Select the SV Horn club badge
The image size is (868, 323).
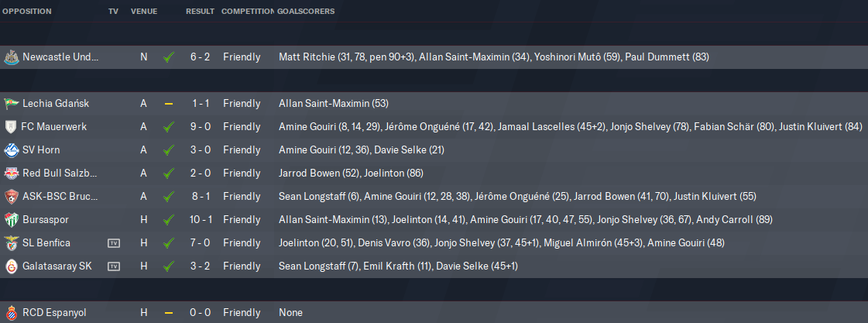(10, 150)
